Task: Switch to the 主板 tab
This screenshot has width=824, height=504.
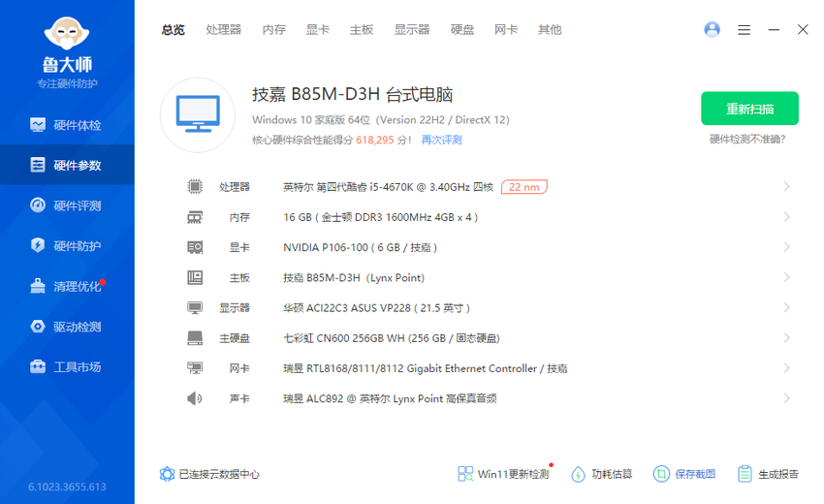Action: 362,30
